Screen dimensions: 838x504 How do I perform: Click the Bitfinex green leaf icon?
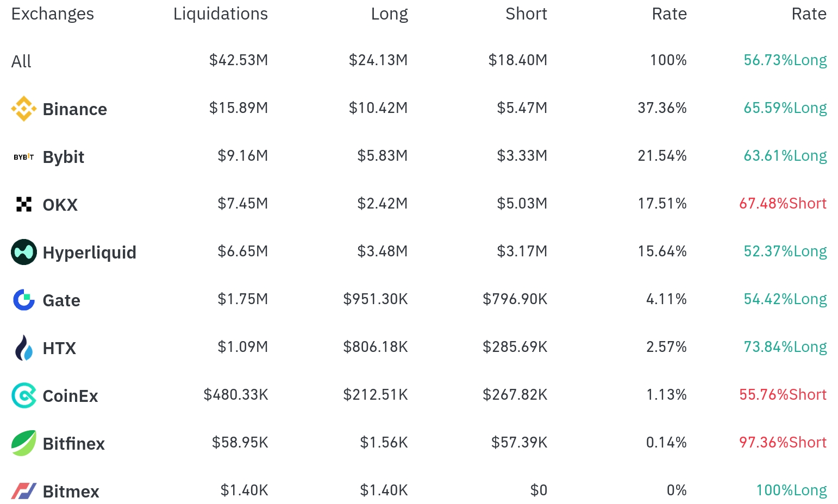[x=23, y=443]
